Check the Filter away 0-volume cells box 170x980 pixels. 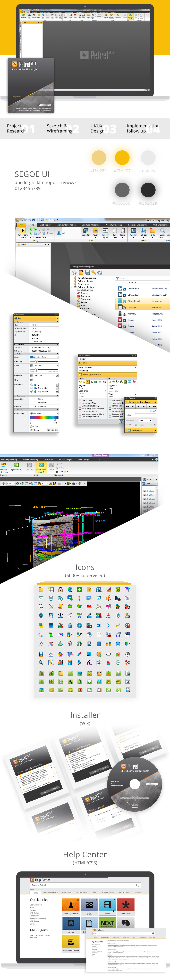[x=80, y=408]
